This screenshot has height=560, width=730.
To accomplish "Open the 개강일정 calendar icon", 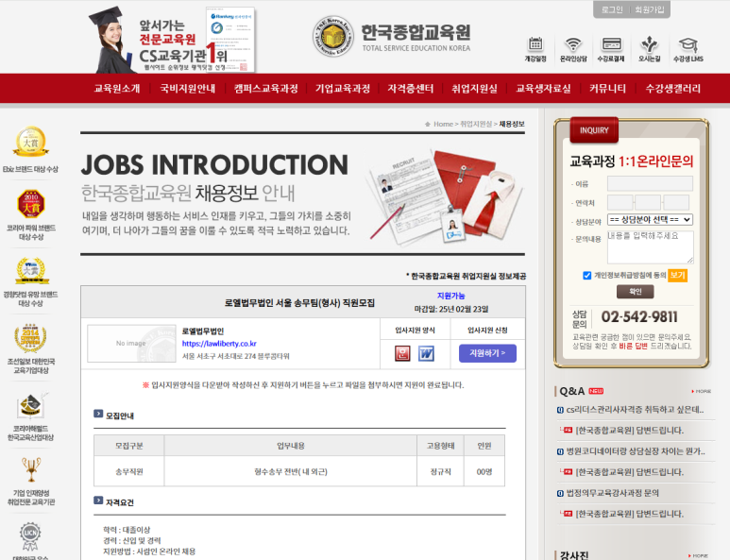I will (535, 49).
